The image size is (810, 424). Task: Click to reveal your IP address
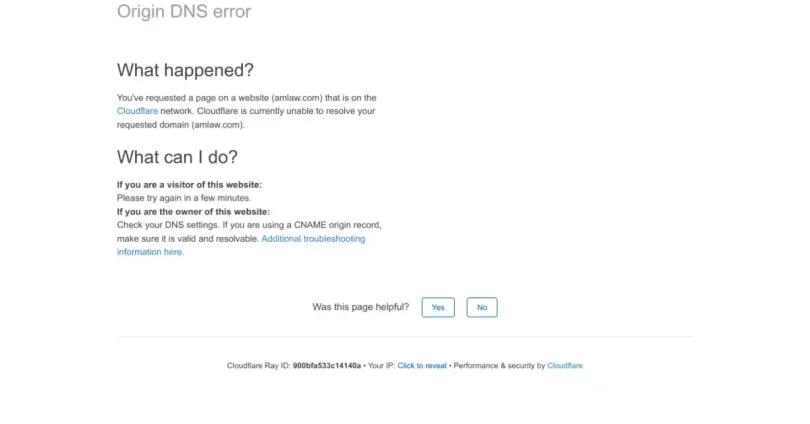pyautogui.click(x=422, y=366)
